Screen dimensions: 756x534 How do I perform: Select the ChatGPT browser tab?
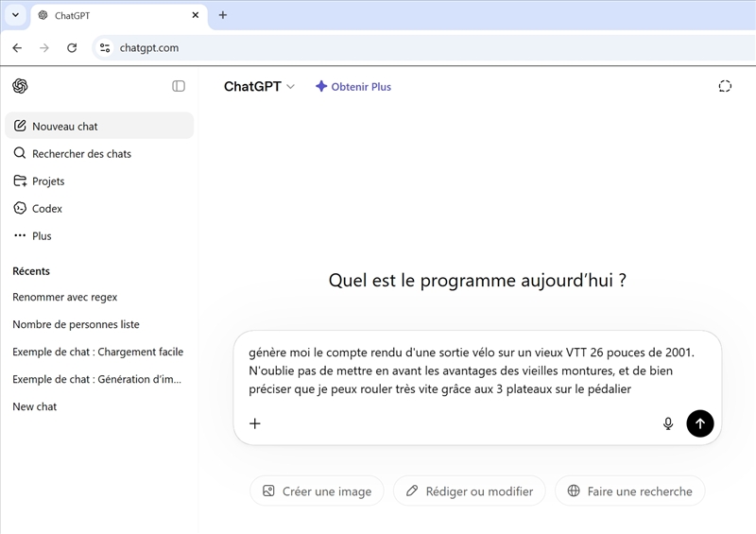(x=120, y=15)
